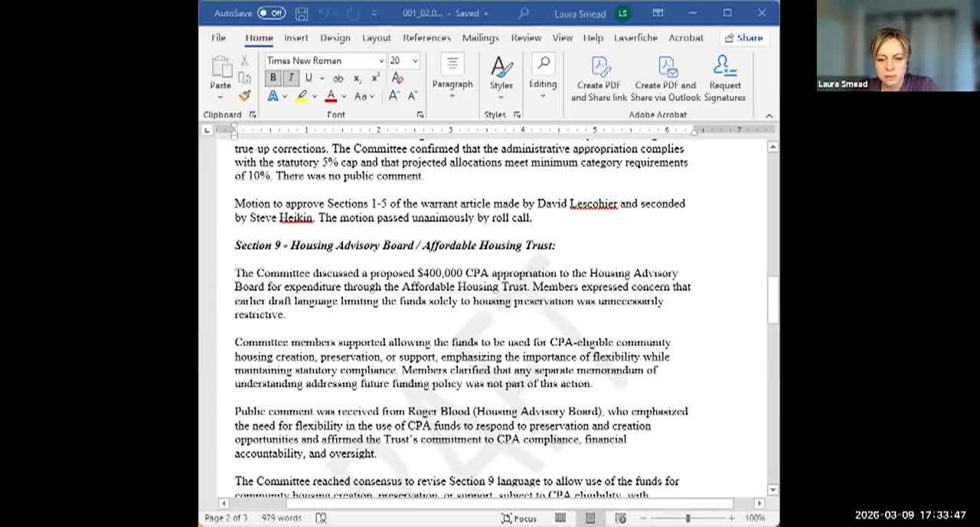Click the Subscript button
Viewport: 980px width, 527px height.
tap(357, 78)
